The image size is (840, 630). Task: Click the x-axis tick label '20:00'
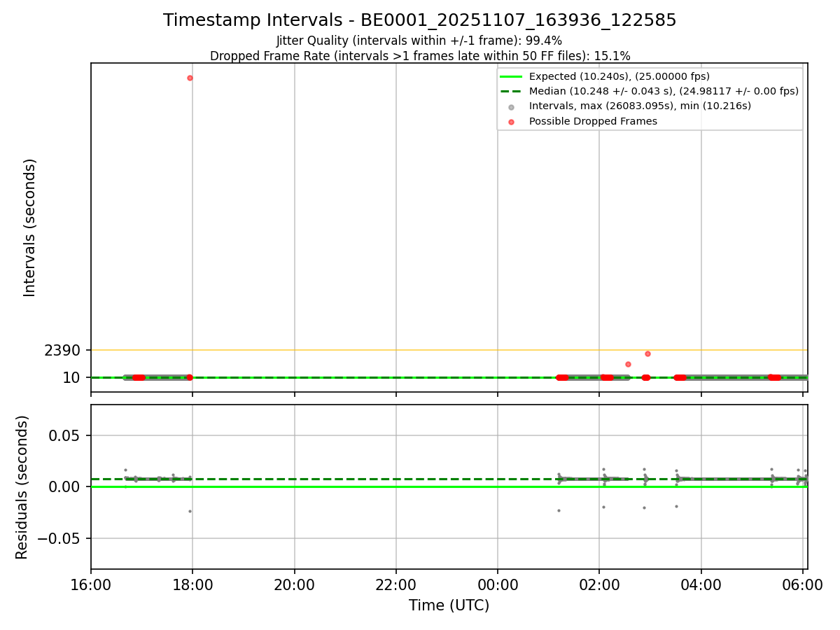tap(295, 584)
